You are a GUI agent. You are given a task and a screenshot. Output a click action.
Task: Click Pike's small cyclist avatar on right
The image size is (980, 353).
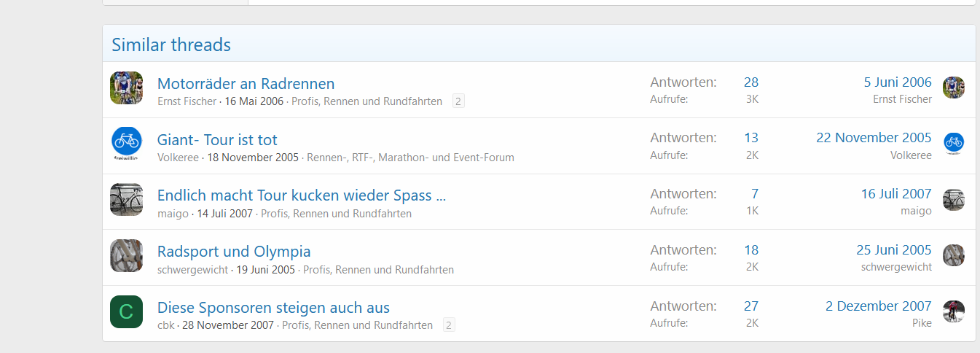(953, 311)
